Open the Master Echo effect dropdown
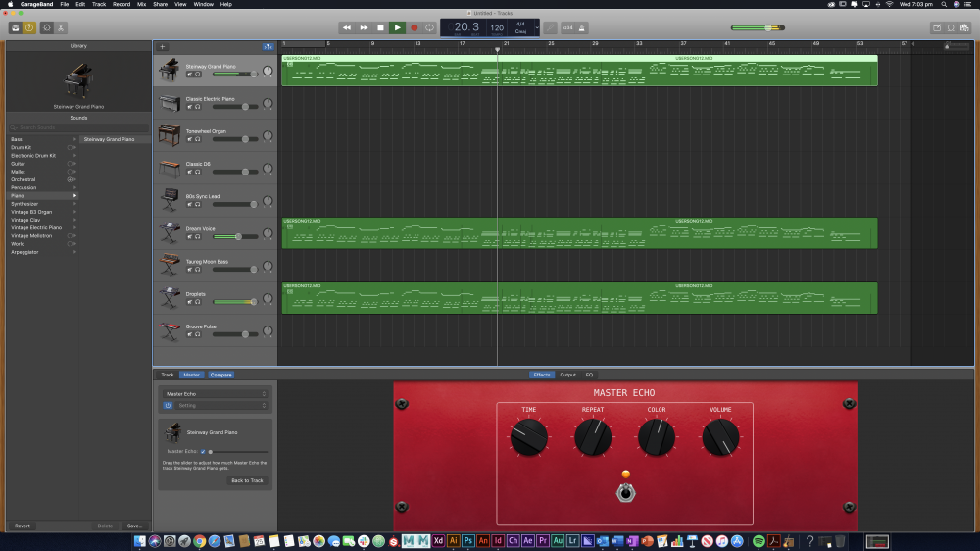Screen dimensions: 980x551 click(216, 394)
